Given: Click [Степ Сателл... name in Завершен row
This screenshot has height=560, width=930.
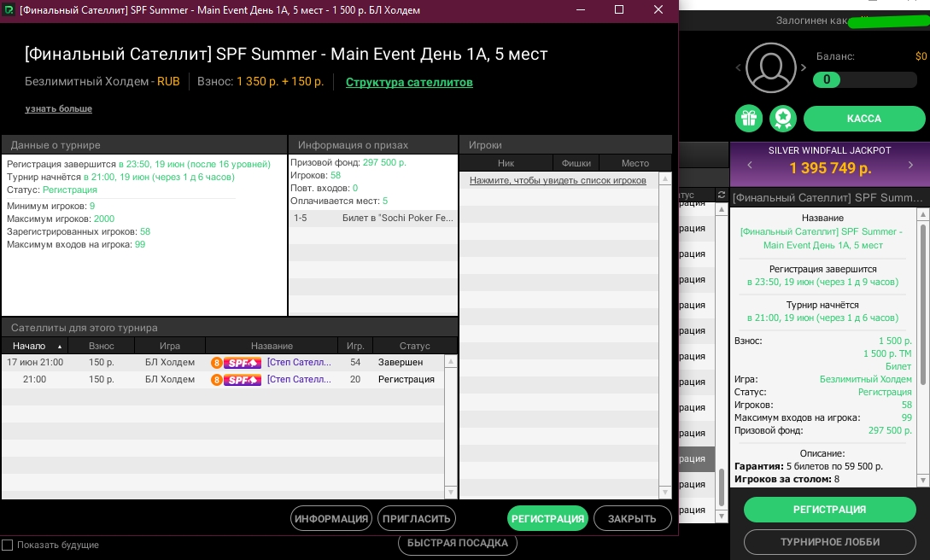Looking at the screenshot, I should 299,362.
